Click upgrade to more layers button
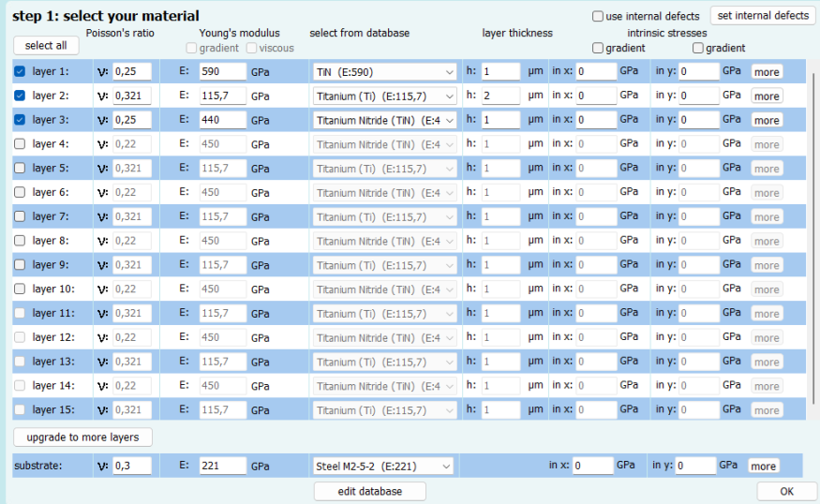Image resolution: width=820 pixels, height=504 pixels. [x=82, y=437]
